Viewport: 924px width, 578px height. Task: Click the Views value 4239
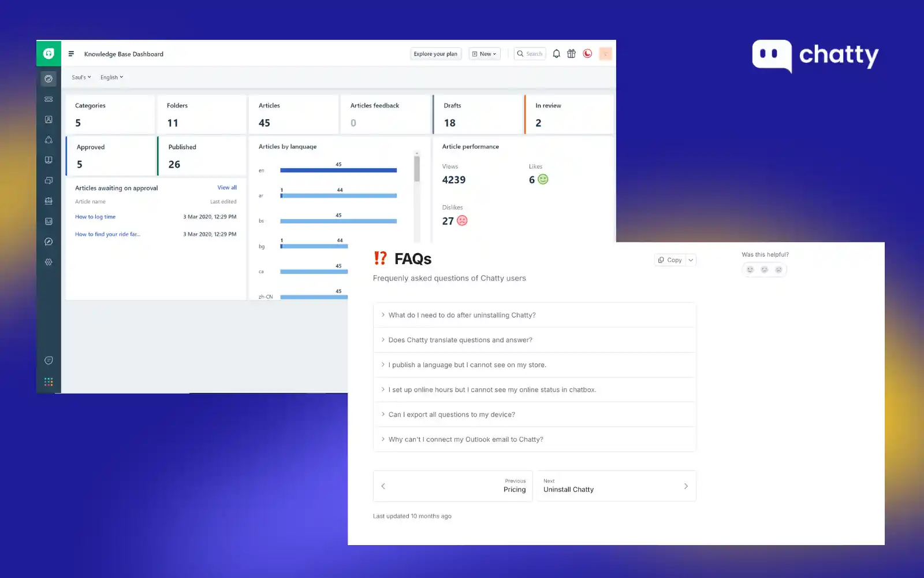pos(454,180)
